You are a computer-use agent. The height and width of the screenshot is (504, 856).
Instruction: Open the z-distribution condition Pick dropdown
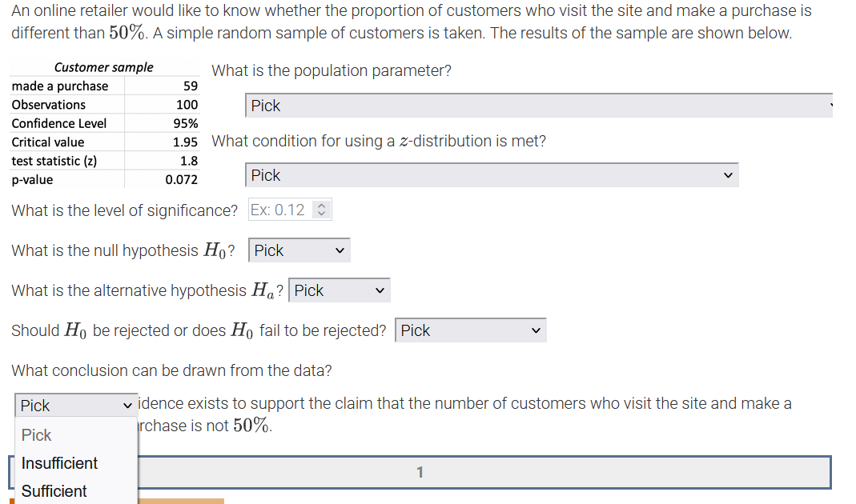point(488,174)
